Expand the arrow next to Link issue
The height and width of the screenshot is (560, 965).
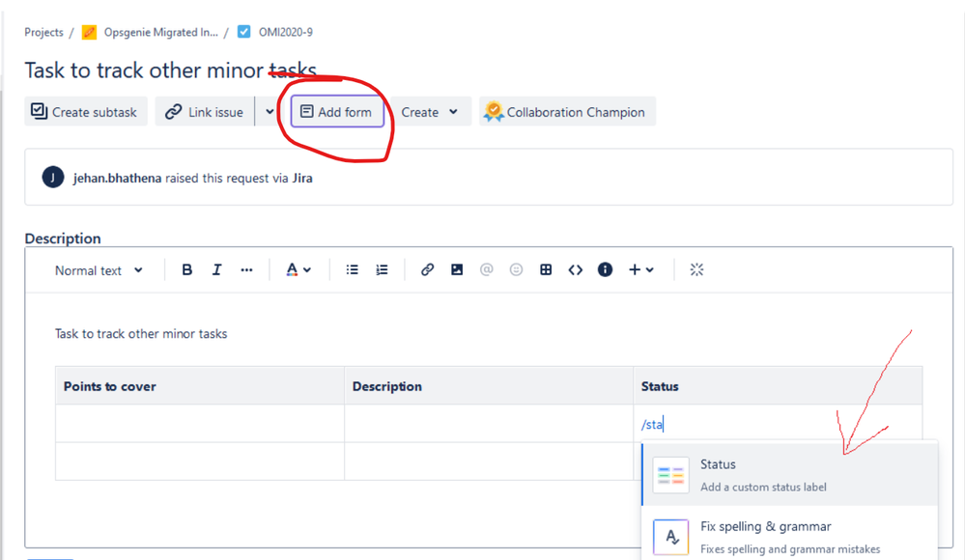pos(270,111)
